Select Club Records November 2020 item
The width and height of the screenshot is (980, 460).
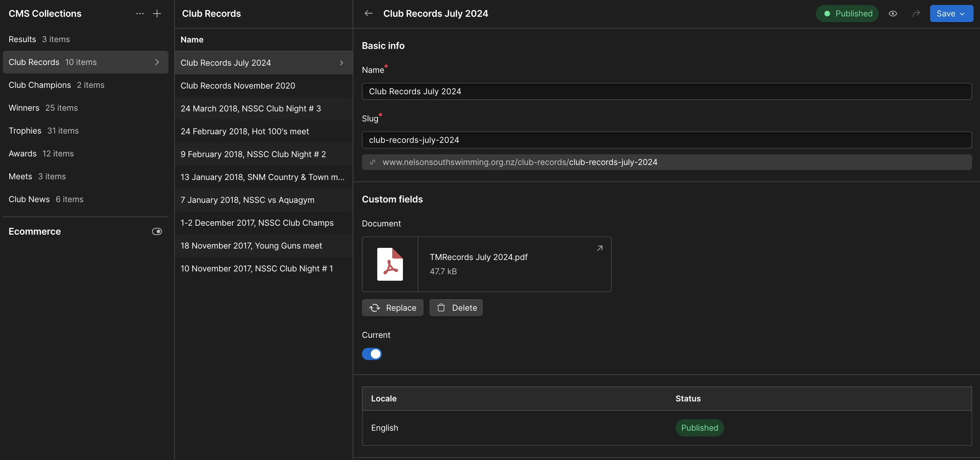[x=264, y=86]
